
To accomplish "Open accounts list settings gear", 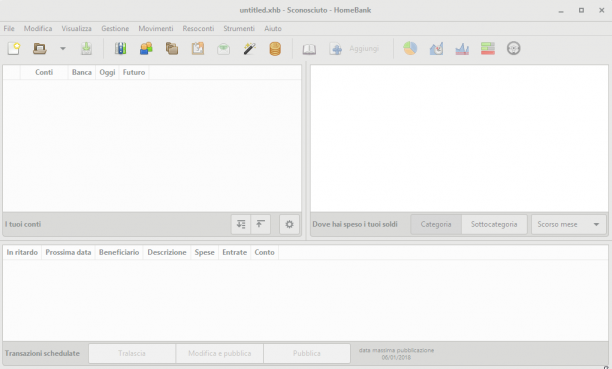I will 289,224.
